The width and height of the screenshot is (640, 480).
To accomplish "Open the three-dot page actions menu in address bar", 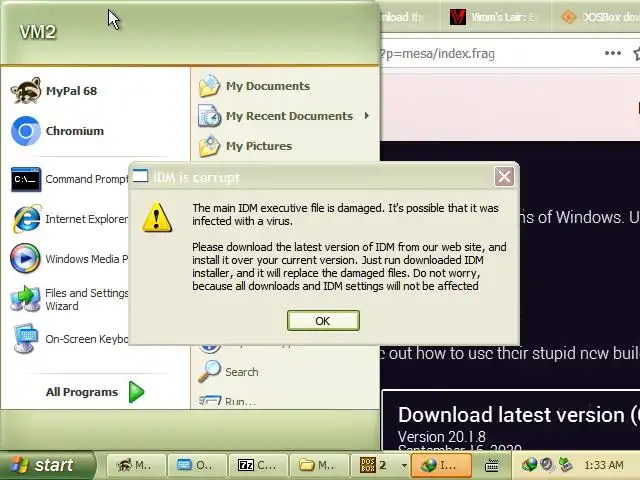I will tap(613, 53).
